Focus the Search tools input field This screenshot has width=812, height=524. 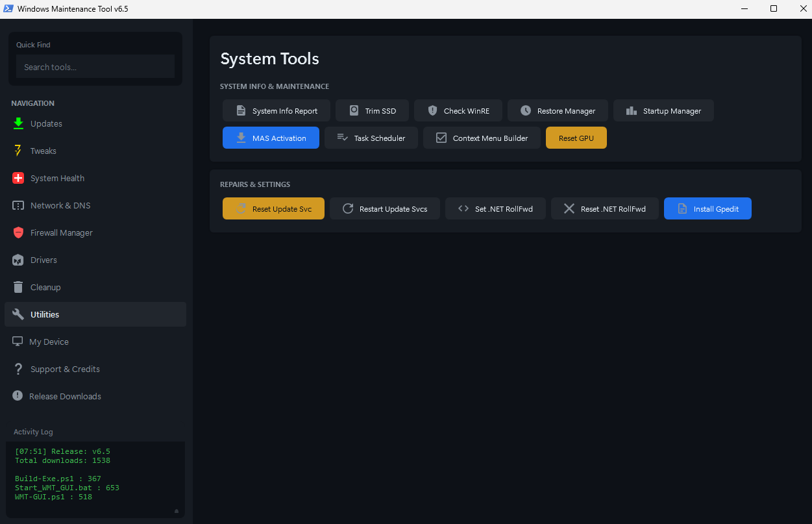[x=95, y=67]
